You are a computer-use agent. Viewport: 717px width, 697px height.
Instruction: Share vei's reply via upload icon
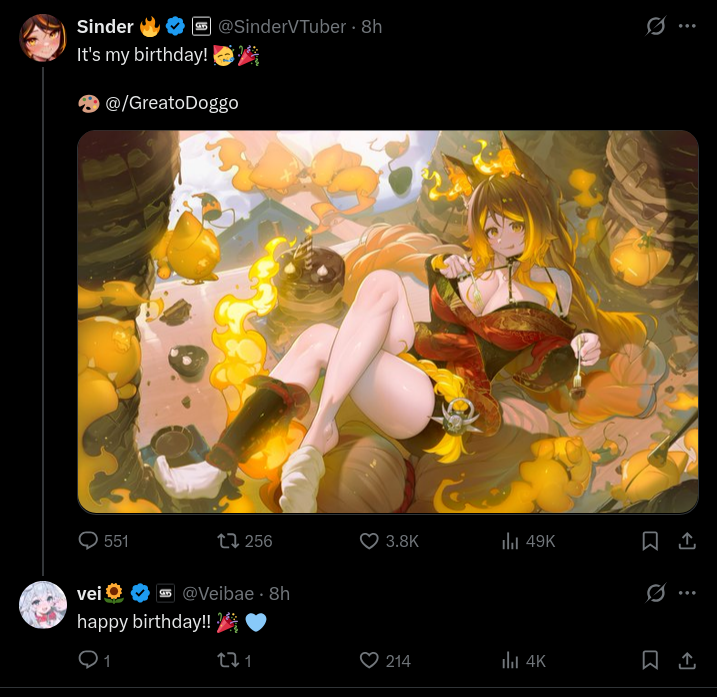687,660
